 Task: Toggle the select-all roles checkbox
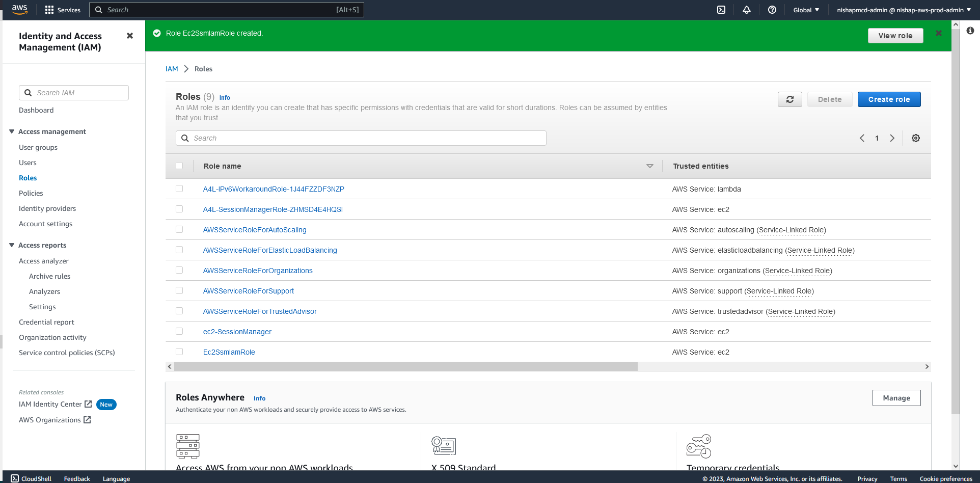click(179, 166)
